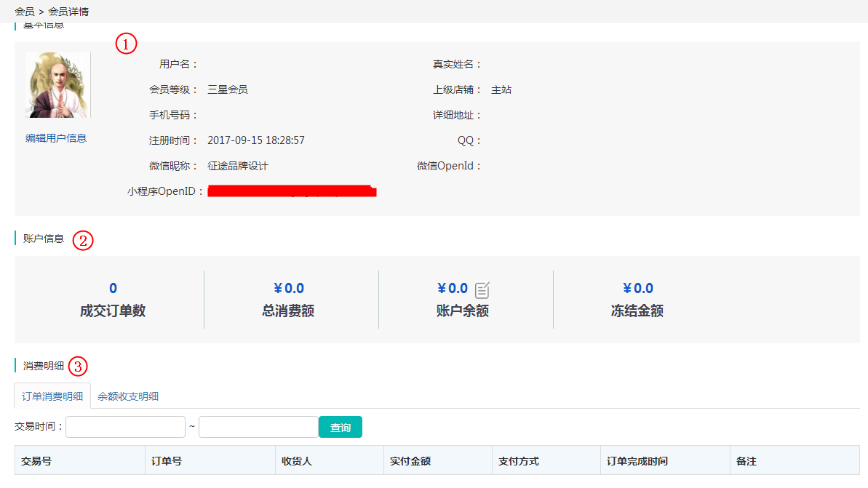Click the 三星会员 member level text
This screenshot has height=488, width=868.
click(x=228, y=89)
